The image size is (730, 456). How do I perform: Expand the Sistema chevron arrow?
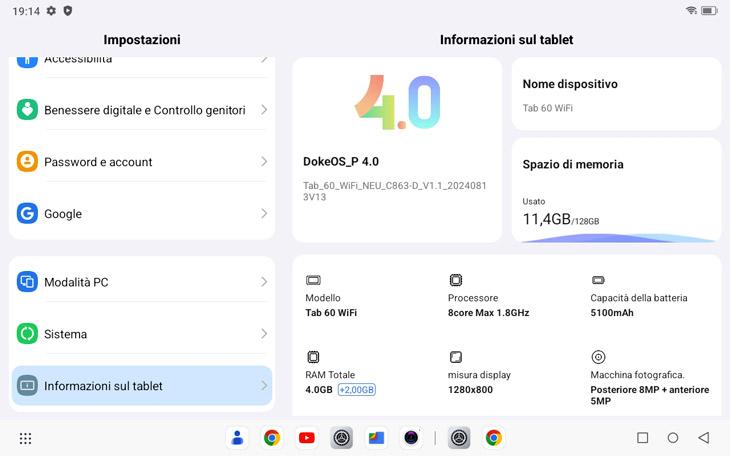tap(264, 334)
